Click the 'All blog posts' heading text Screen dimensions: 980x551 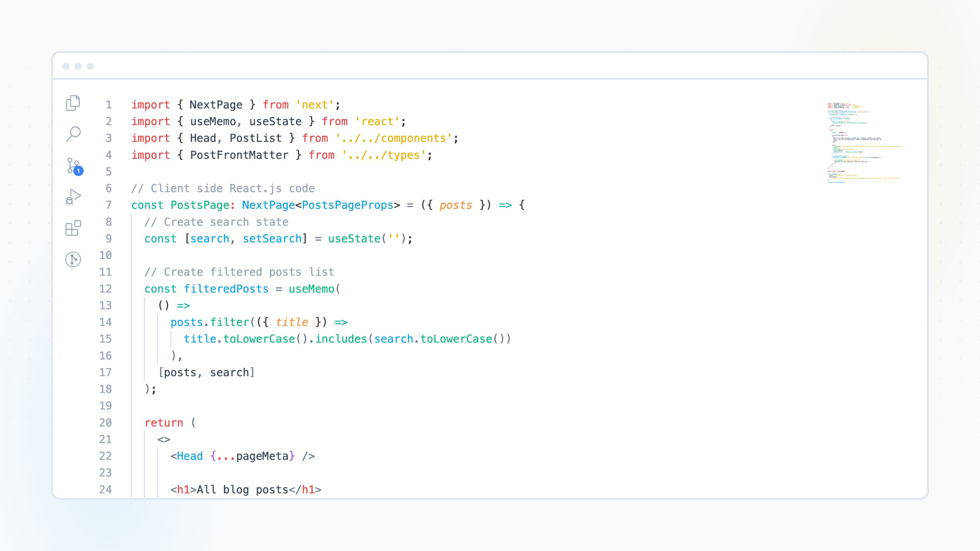coord(242,490)
